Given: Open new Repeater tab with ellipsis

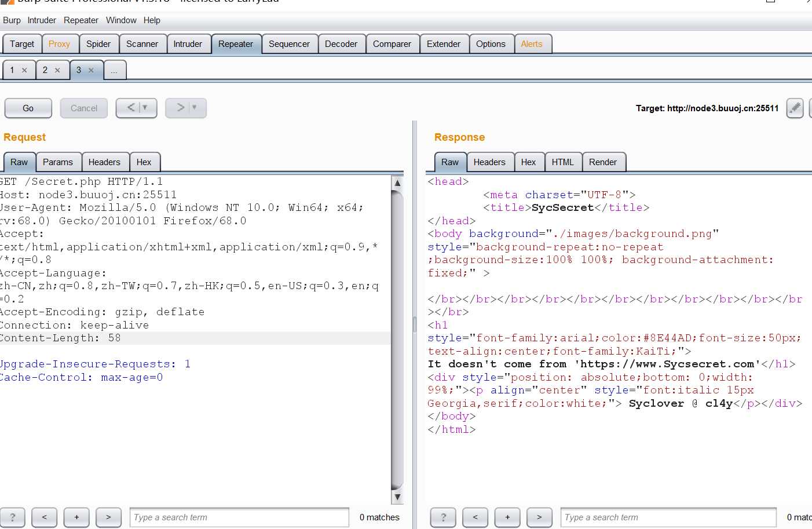Looking at the screenshot, I should (114, 71).
